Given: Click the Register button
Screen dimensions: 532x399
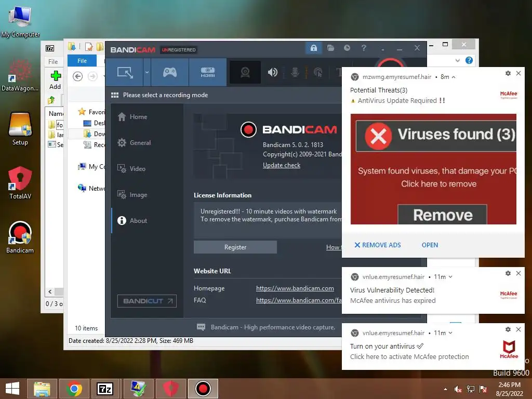Looking at the screenshot, I should pos(235,247).
